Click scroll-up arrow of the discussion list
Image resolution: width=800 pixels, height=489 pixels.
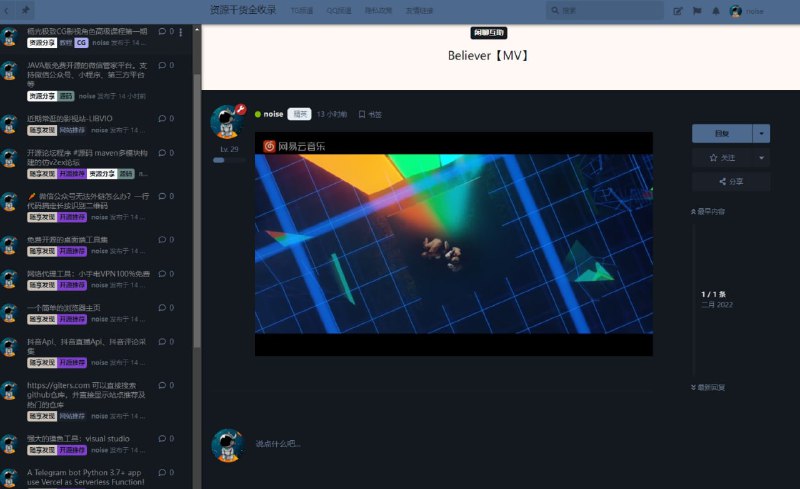pyautogui.click(x=197, y=29)
